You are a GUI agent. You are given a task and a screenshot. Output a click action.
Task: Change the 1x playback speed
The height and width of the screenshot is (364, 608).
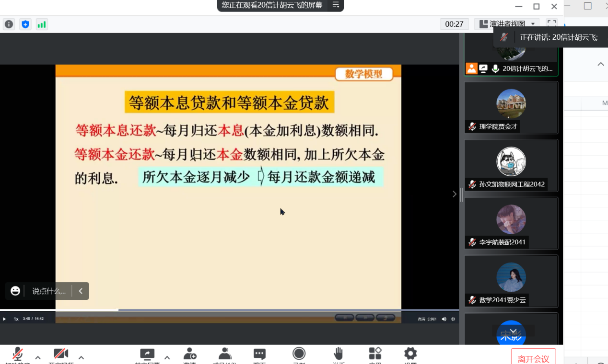point(16,319)
